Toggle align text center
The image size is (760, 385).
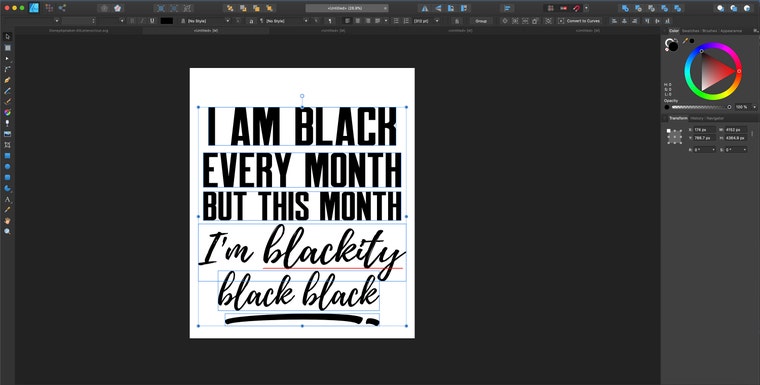coord(358,21)
